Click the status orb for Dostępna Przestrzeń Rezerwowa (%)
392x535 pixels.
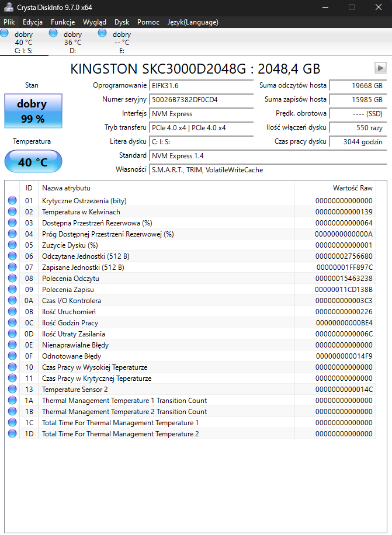coord(12,223)
